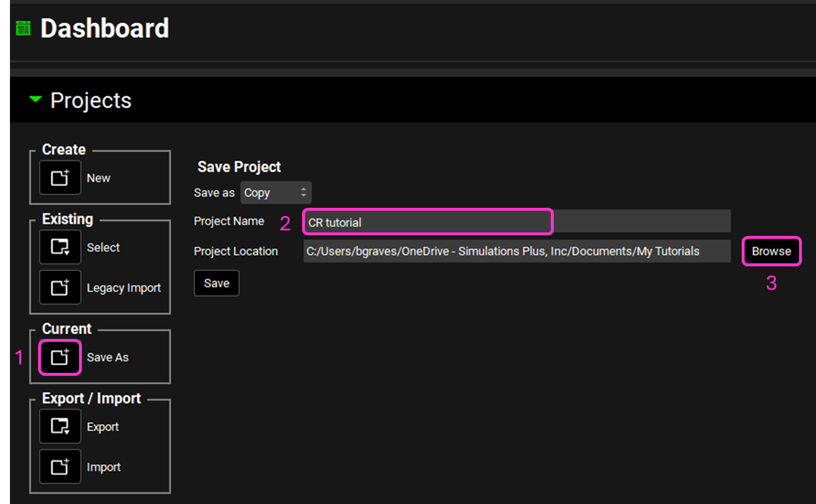Click the Import project icon
The image size is (816, 504).
[60, 467]
